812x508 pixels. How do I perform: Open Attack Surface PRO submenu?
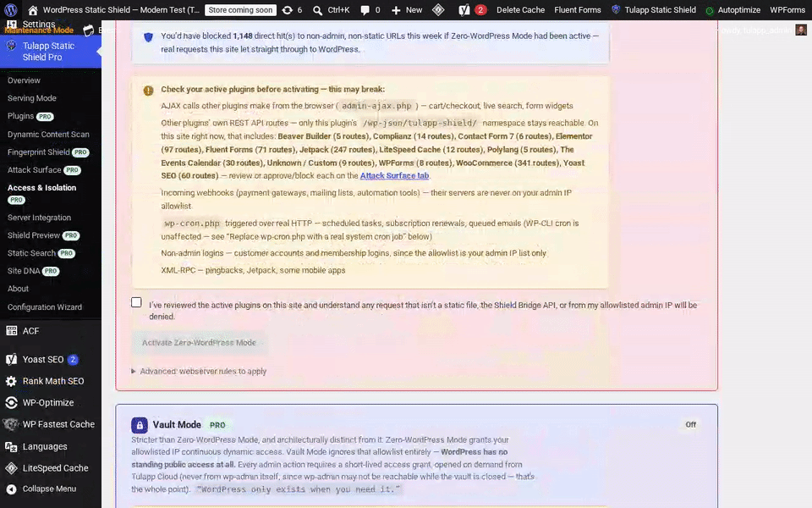44,170
